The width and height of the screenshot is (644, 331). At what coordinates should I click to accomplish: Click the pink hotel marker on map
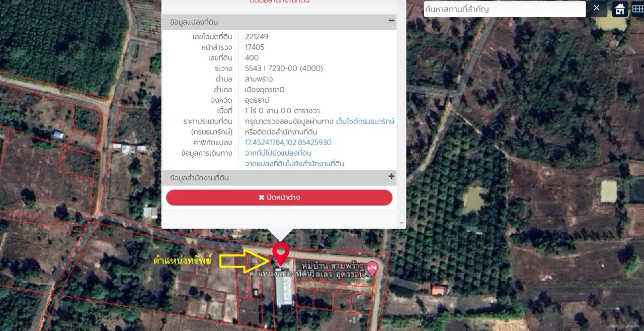click(372, 268)
